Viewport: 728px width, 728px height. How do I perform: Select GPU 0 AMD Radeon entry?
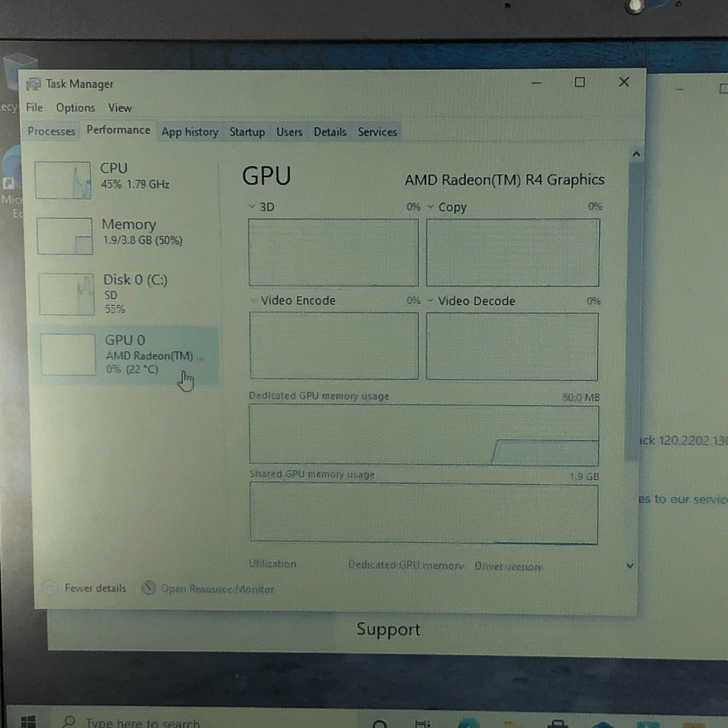click(126, 354)
